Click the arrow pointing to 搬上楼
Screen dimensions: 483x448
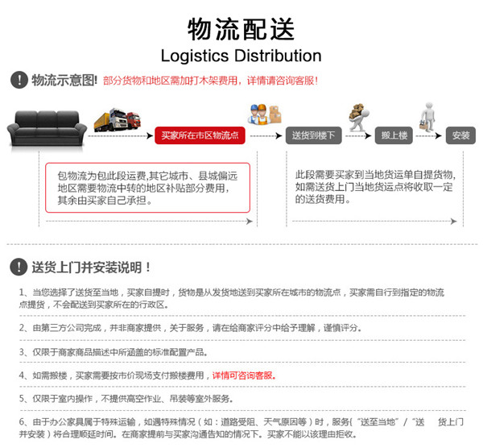click(x=358, y=135)
